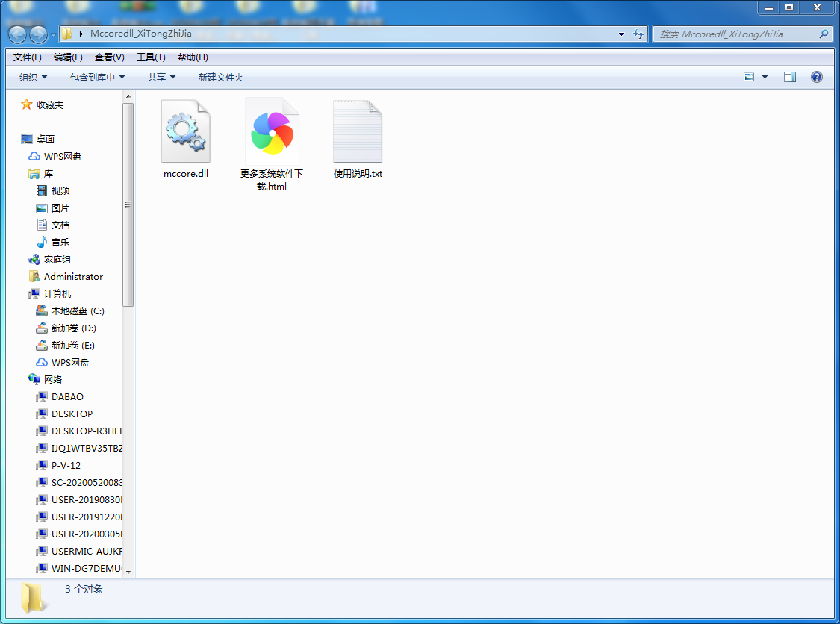Open the 编辑(E) menu
The image size is (840, 624).
tap(68, 57)
